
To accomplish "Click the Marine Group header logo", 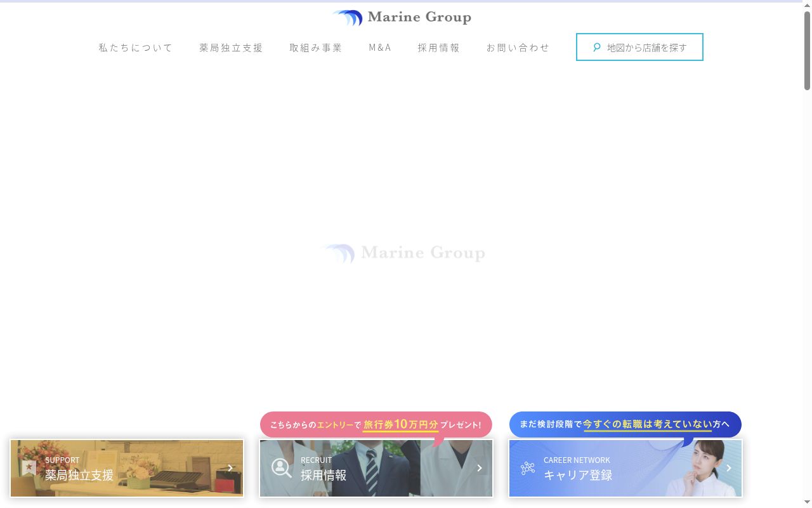I will click(x=402, y=18).
